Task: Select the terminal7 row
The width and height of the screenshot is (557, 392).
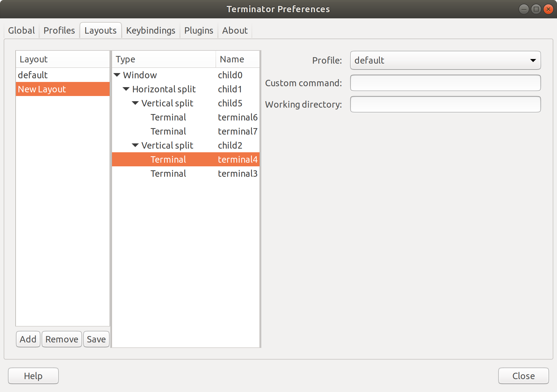Action: click(x=186, y=131)
